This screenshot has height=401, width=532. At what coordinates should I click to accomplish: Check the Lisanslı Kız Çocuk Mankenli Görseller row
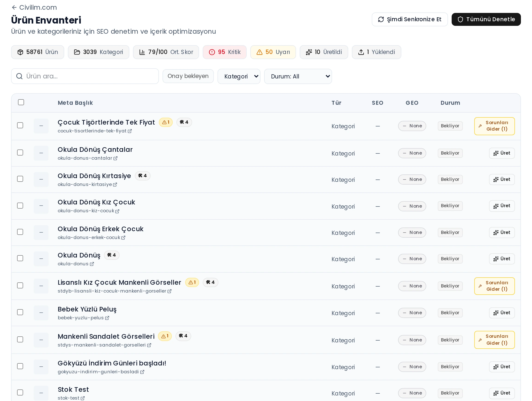pyautogui.click(x=20, y=285)
